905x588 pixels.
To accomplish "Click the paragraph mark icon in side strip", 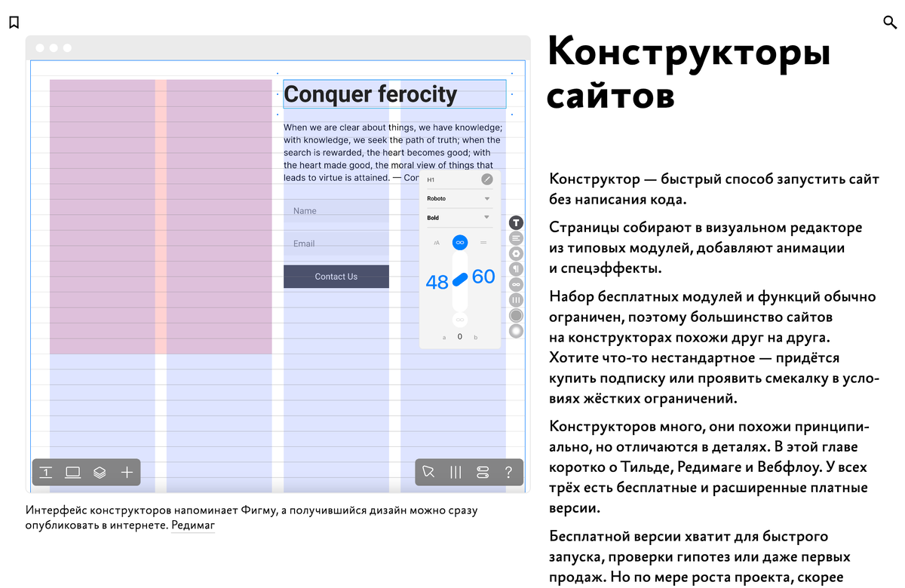I will click(516, 269).
